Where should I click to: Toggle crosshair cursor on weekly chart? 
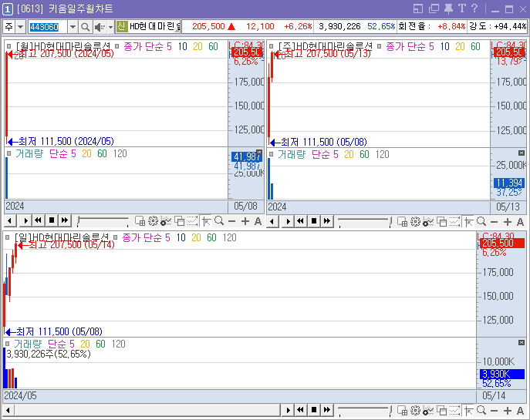pos(468,221)
